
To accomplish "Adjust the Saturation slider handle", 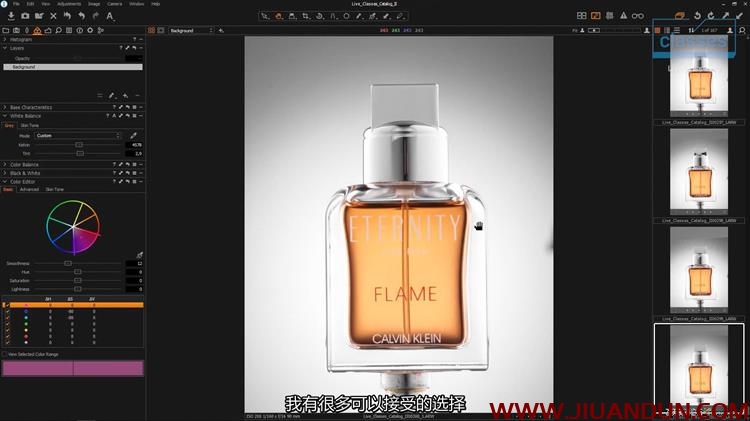I will [x=77, y=281].
